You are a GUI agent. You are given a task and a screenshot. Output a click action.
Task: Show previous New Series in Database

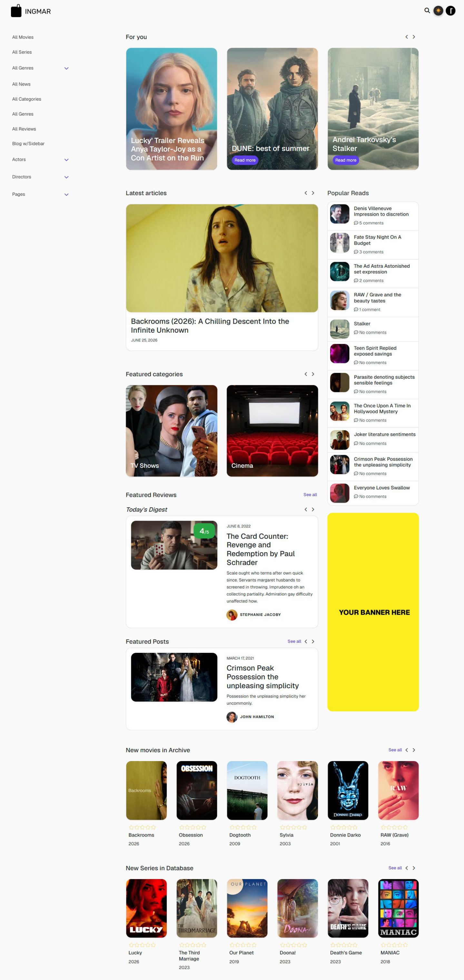tap(407, 868)
